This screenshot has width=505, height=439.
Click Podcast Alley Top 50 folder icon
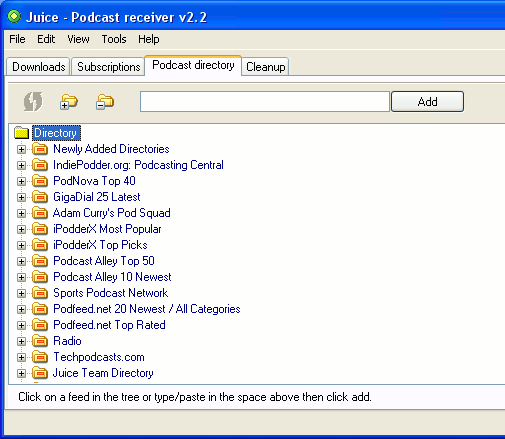pos(40,261)
